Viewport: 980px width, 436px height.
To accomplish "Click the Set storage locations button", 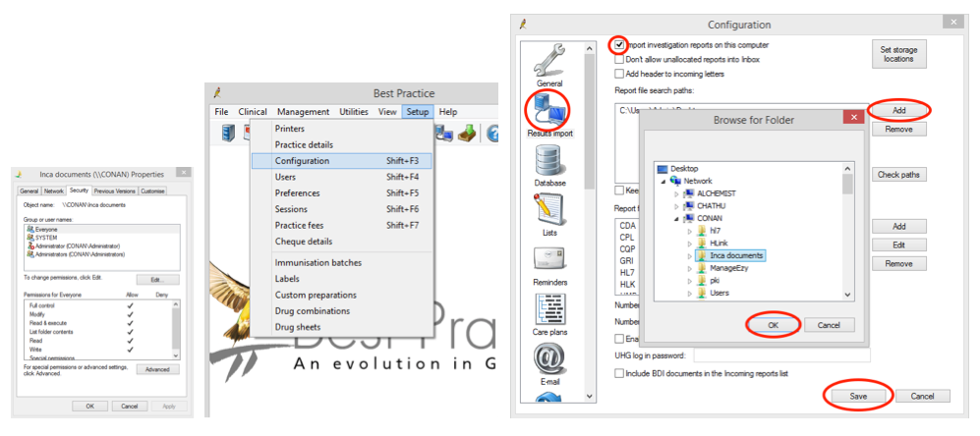I will click(898, 54).
